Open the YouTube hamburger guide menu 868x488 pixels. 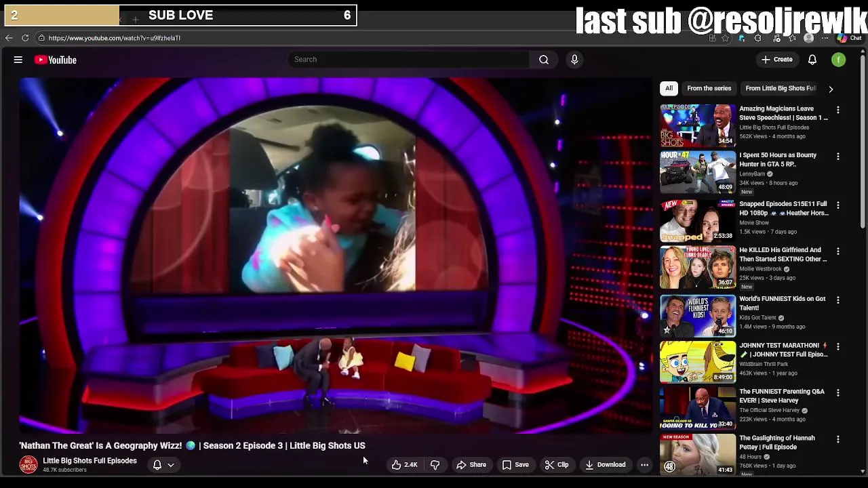18,60
